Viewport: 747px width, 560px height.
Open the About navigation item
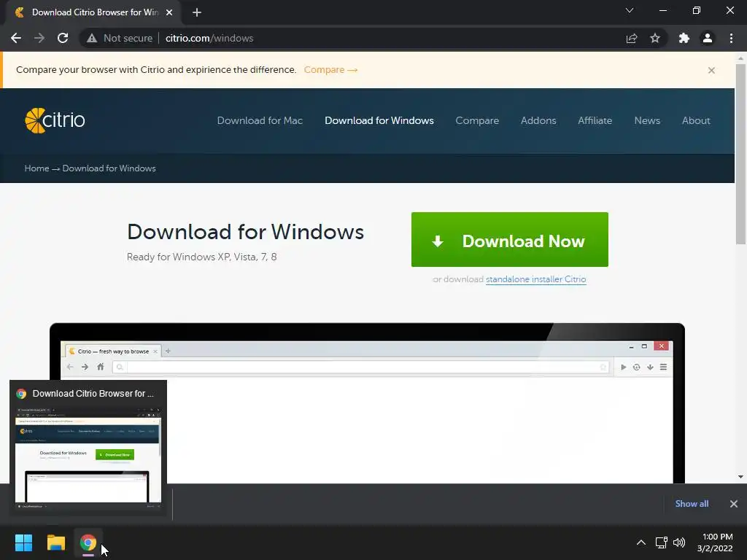[696, 120]
